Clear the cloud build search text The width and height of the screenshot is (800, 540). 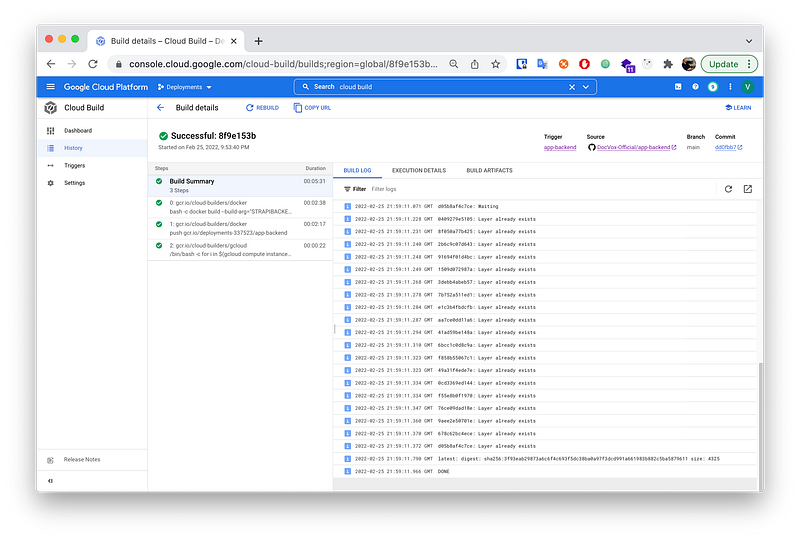(x=572, y=87)
